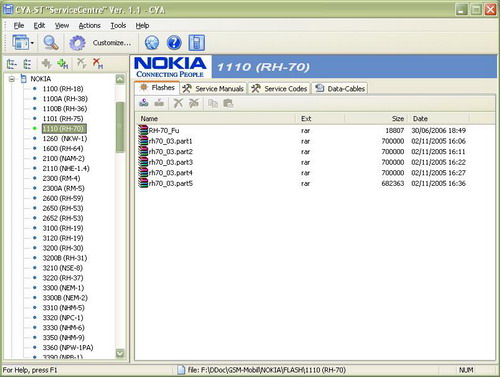Select 1100A (RH-38) in tree
This screenshot has height=377, width=500.
point(65,99)
